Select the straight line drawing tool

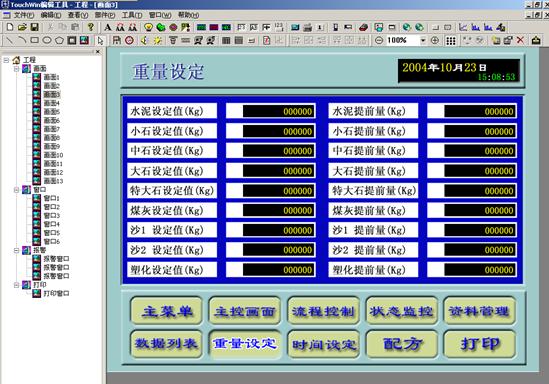coord(10,40)
